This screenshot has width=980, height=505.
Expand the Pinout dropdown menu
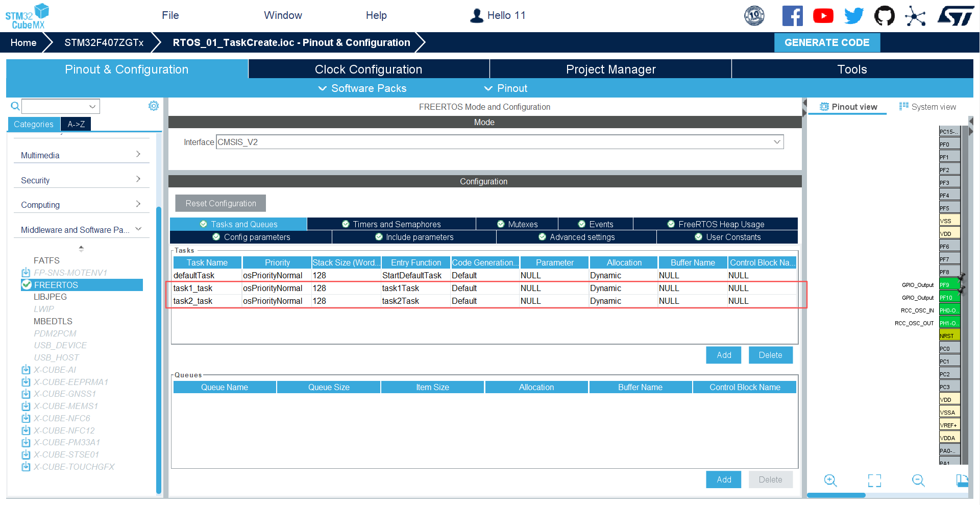tap(506, 88)
